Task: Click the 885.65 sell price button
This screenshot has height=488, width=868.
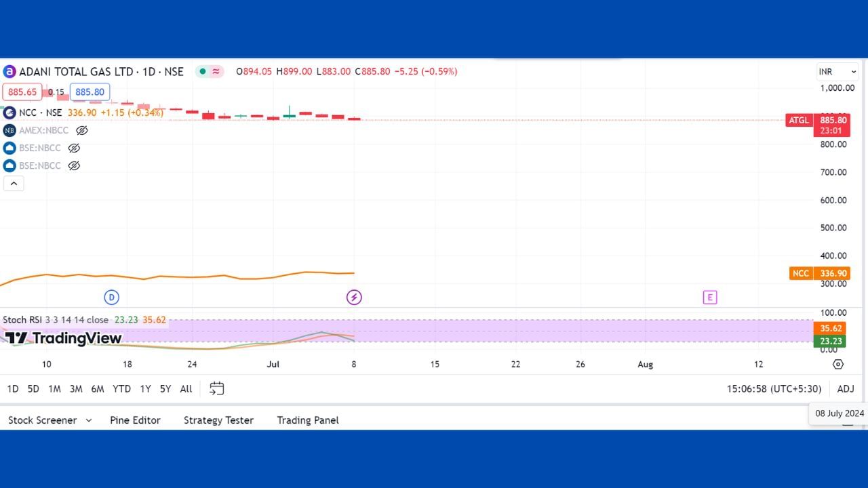Action: [x=22, y=92]
